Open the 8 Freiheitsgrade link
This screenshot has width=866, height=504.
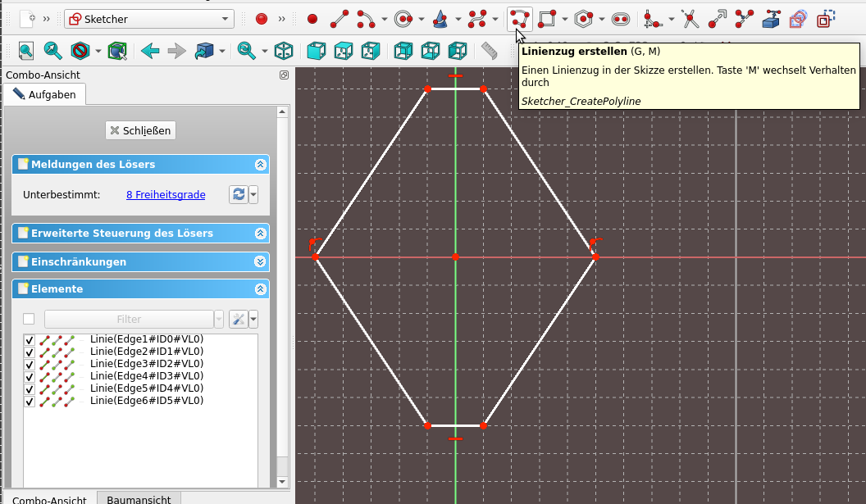pyautogui.click(x=166, y=194)
